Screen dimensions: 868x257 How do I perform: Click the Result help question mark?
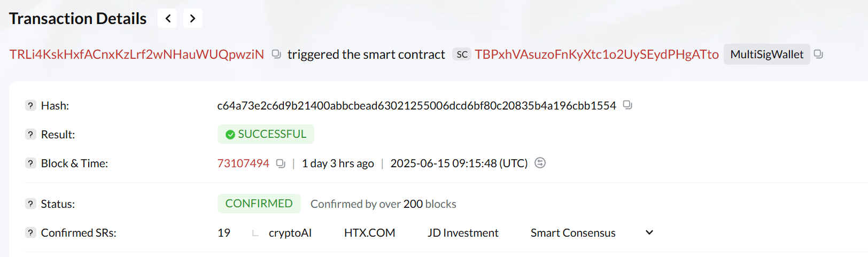[x=30, y=135]
